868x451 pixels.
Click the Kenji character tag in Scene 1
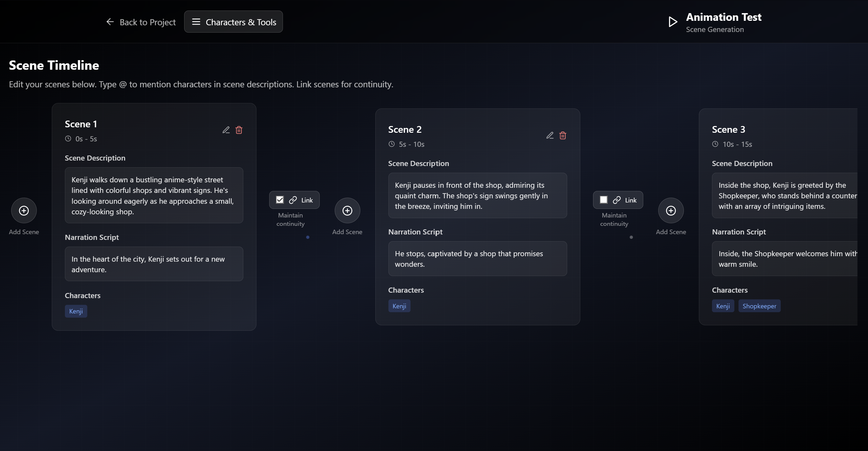coord(76,311)
